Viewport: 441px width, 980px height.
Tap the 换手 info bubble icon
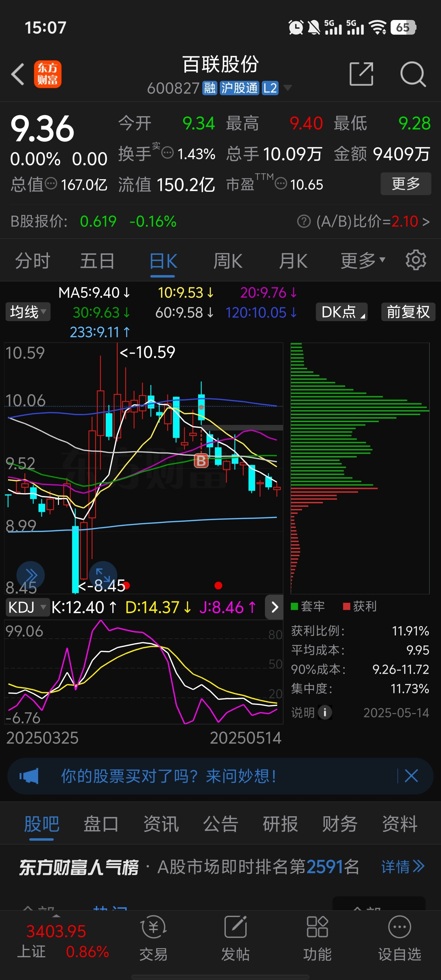pyautogui.click(x=167, y=153)
